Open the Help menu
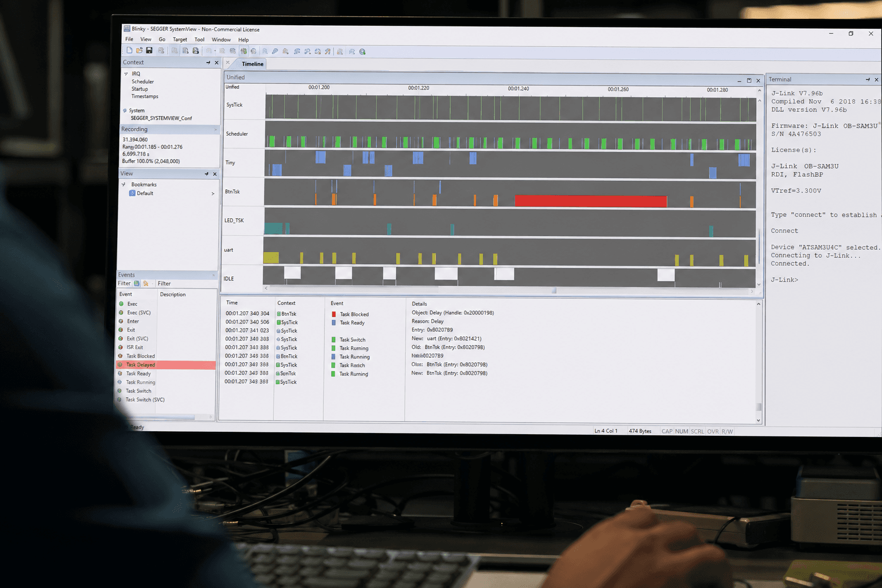Screen dimensions: 882x588 tap(243, 40)
